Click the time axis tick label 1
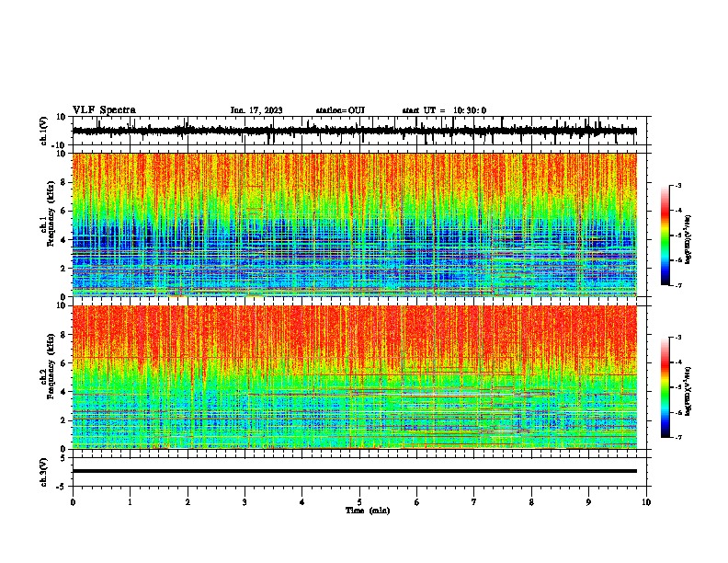The image size is (728, 563). pyautogui.click(x=130, y=502)
